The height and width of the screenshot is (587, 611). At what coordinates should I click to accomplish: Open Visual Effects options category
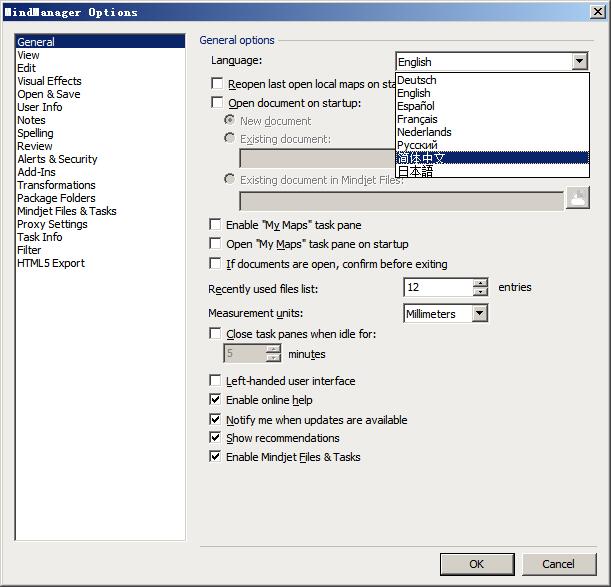(49, 81)
